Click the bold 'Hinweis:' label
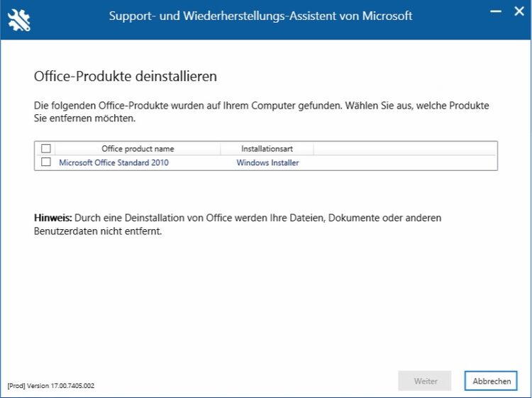The width and height of the screenshot is (532, 398). (x=53, y=218)
